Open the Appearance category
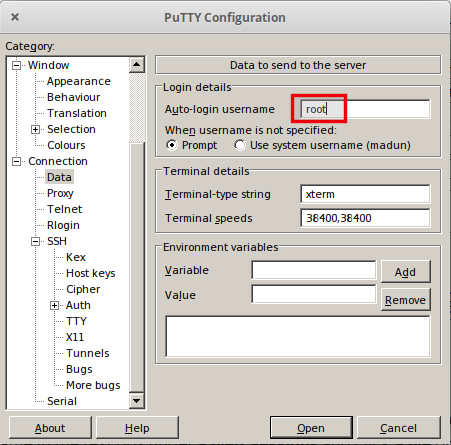 tap(79, 81)
